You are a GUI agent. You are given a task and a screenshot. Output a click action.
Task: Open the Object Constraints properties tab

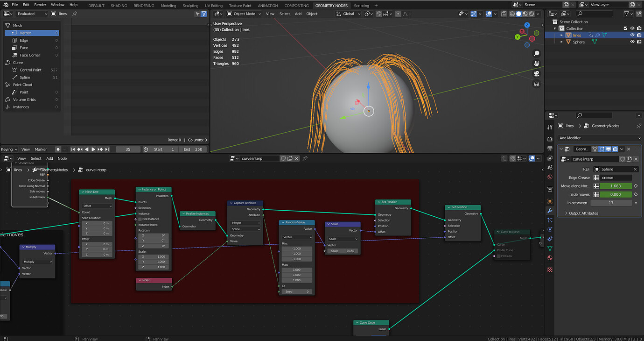[550, 239]
